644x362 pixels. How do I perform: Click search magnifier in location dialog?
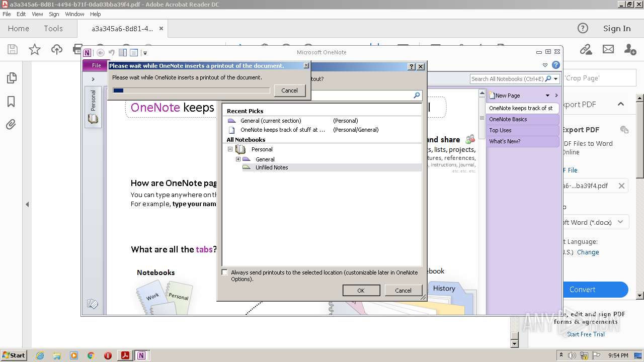tap(417, 95)
